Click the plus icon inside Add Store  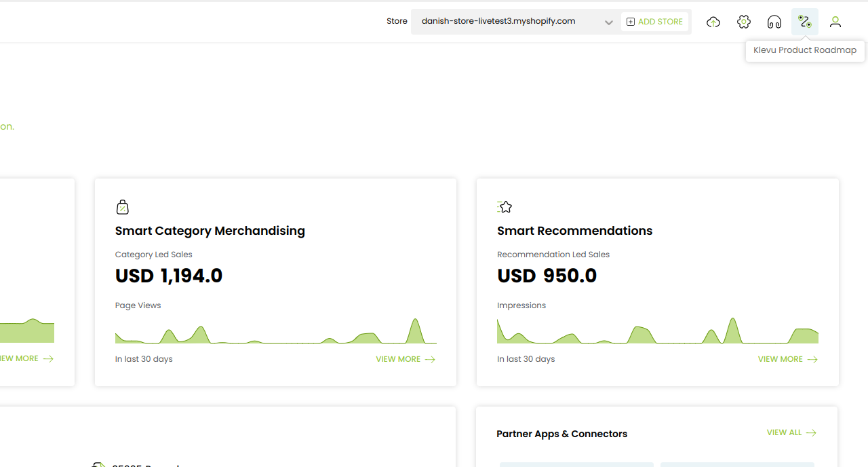[631, 22]
